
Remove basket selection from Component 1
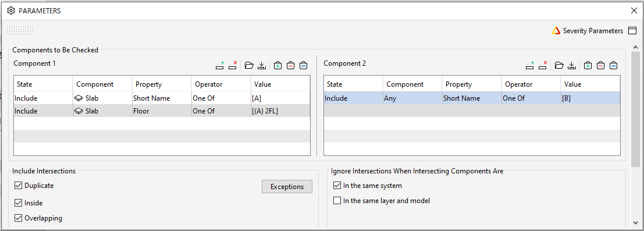click(x=290, y=65)
